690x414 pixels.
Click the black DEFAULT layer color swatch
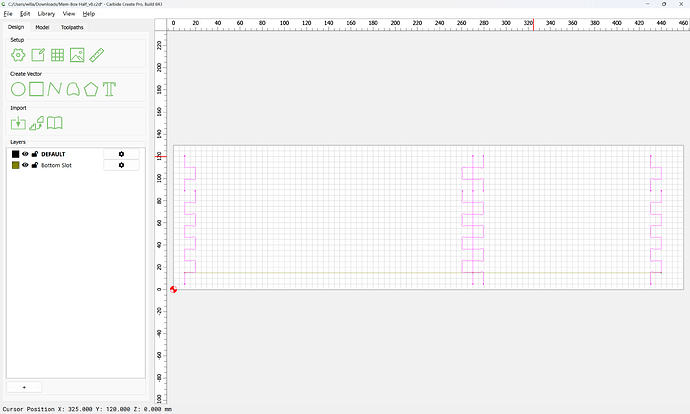coord(15,154)
